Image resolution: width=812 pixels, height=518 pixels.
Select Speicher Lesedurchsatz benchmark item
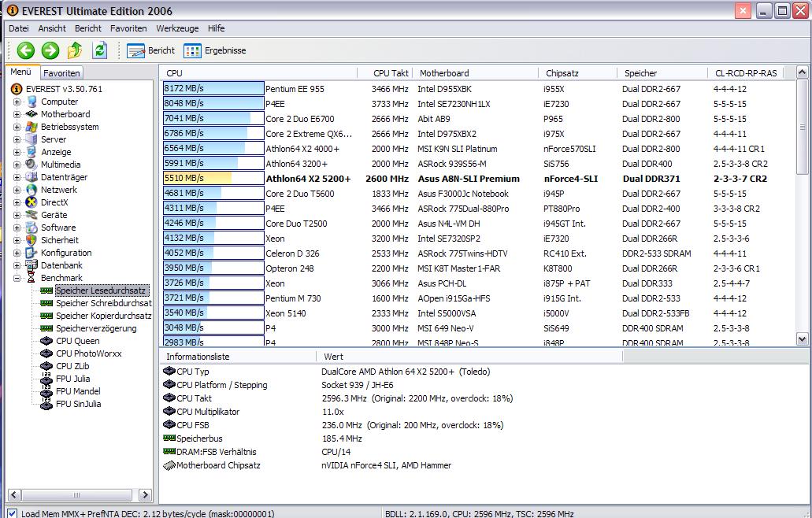click(102, 290)
